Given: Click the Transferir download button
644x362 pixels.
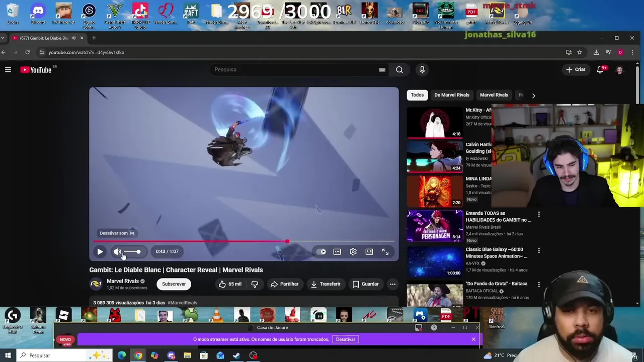Looking at the screenshot, I should coord(325,284).
